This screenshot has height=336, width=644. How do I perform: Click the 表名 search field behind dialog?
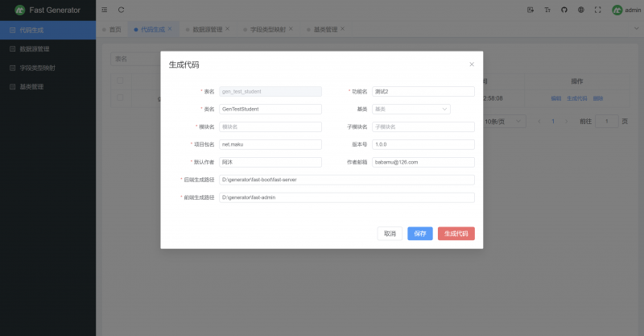(x=135, y=59)
